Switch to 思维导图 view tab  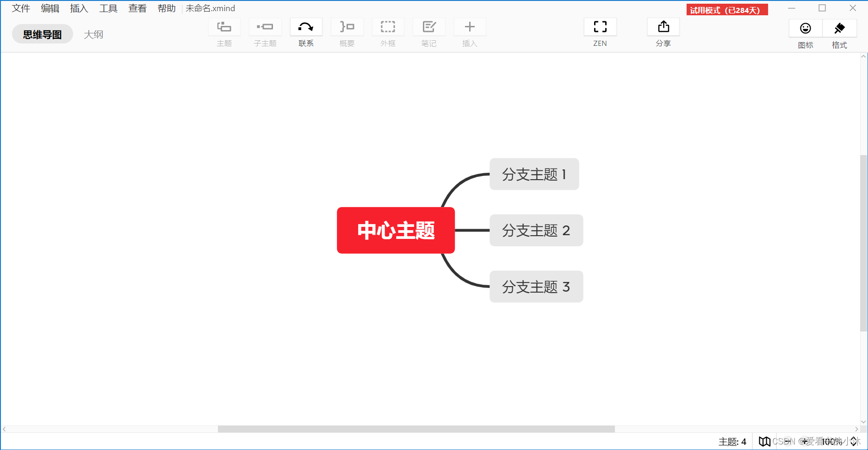click(43, 34)
